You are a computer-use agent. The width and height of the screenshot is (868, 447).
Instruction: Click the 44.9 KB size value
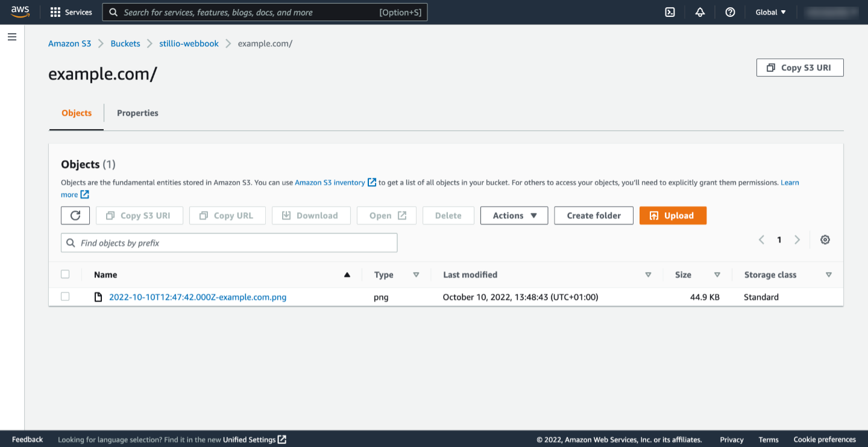pos(705,297)
